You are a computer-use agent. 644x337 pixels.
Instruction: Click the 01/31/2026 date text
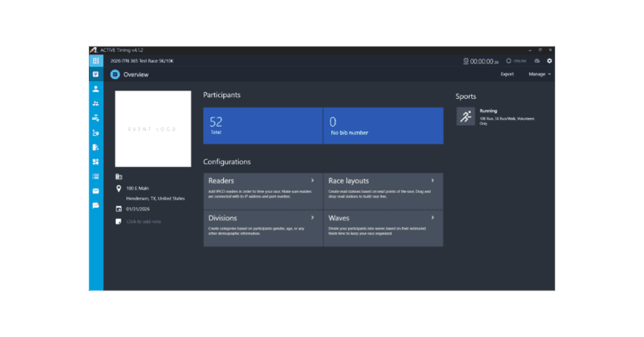[138, 209]
